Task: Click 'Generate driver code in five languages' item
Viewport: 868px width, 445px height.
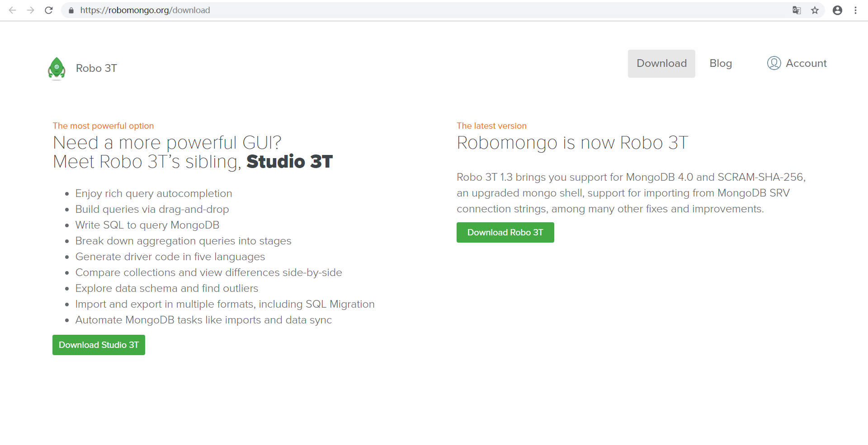Action: [170, 257]
